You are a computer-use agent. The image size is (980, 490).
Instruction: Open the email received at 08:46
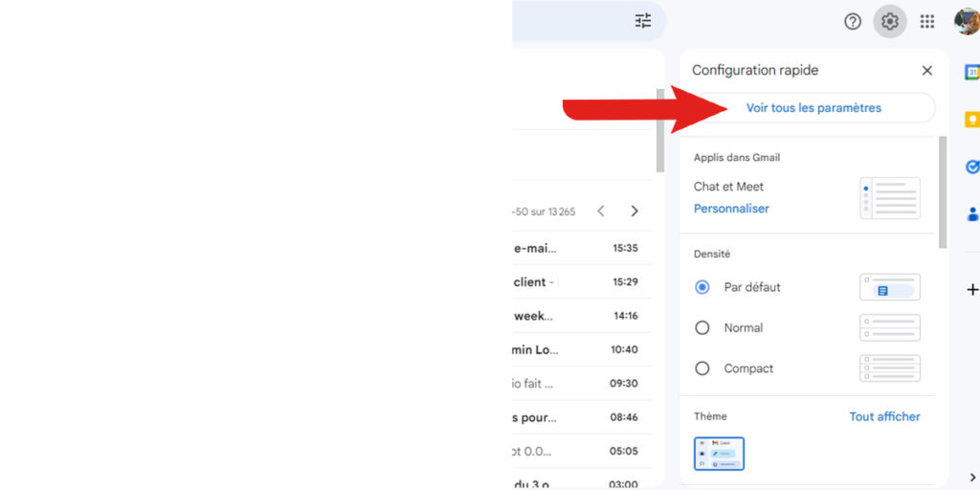pos(581,417)
